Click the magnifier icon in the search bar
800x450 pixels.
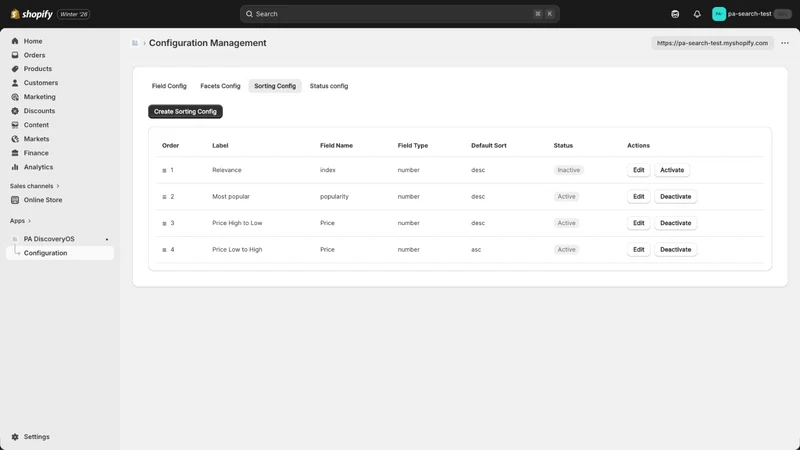click(x=249, y=14)
